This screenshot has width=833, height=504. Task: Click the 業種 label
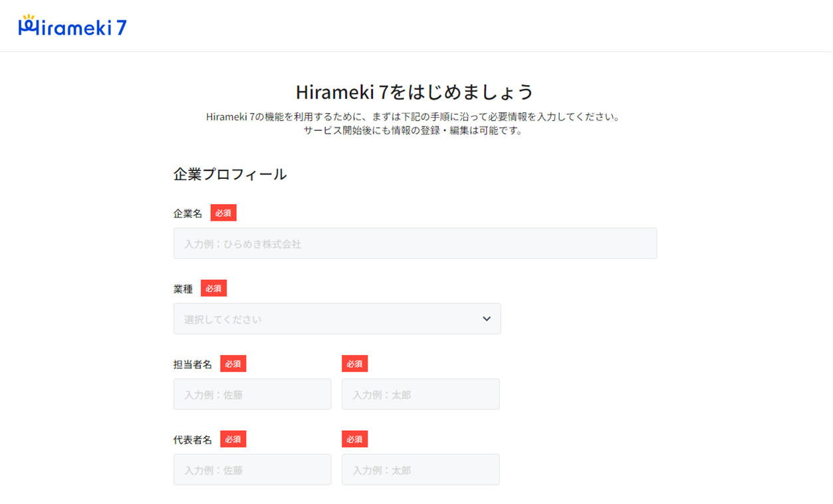point(183,289)
